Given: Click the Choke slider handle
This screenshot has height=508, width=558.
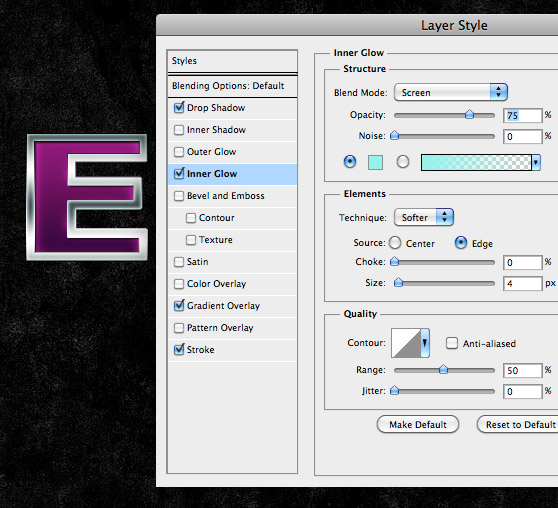Looking at the screenshot, I should [394, 262].
